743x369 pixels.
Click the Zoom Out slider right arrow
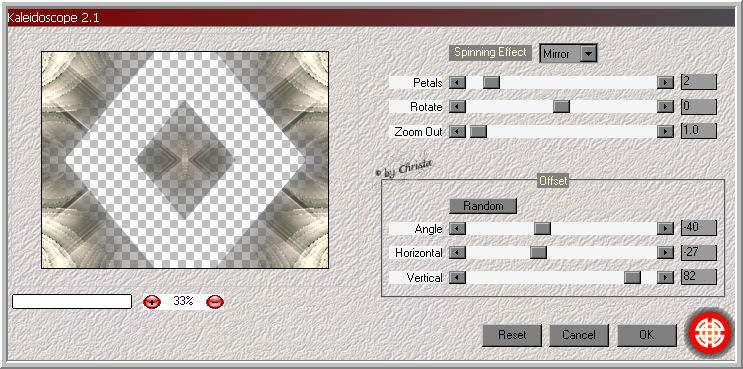[665, 132]
